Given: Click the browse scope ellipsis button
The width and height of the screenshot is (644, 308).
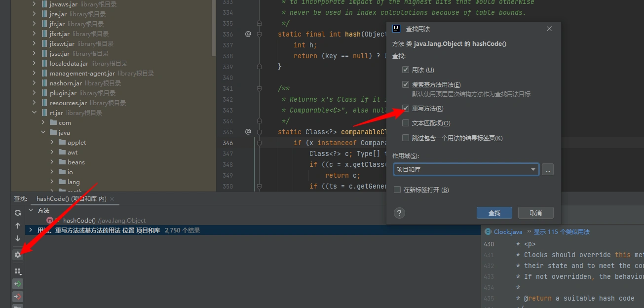Looking at the screenshot, I should [547, 170].
